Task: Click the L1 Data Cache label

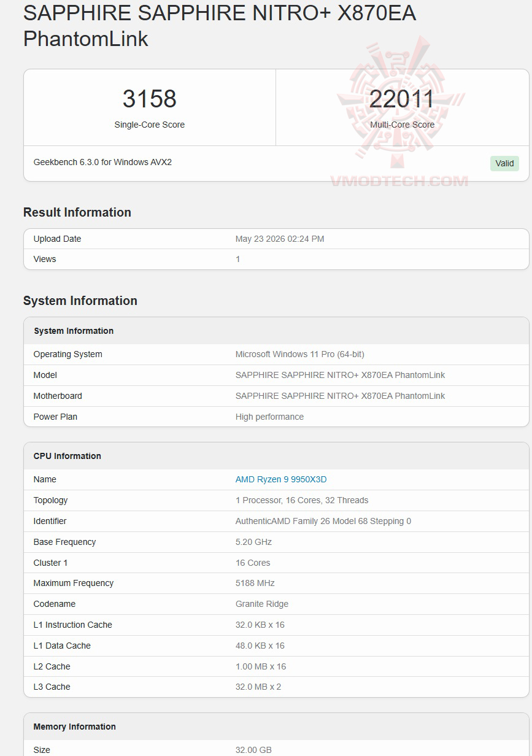Action: point(62,646)
